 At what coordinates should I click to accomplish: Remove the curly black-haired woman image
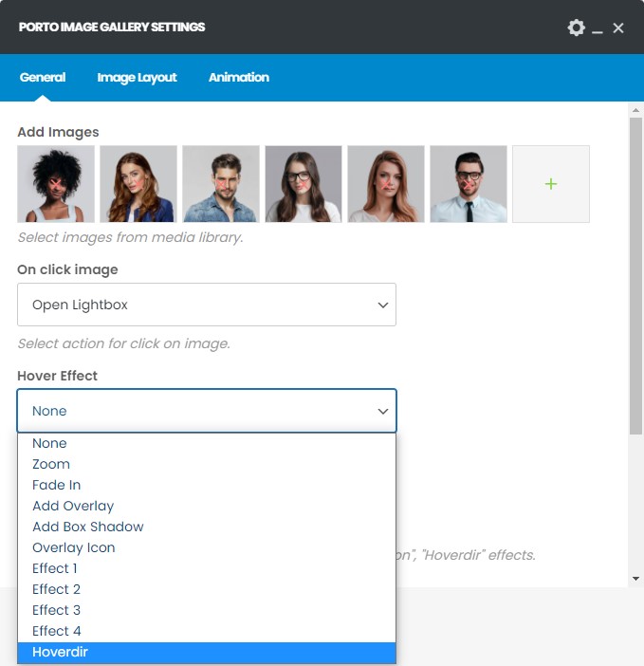pos(56,184)
